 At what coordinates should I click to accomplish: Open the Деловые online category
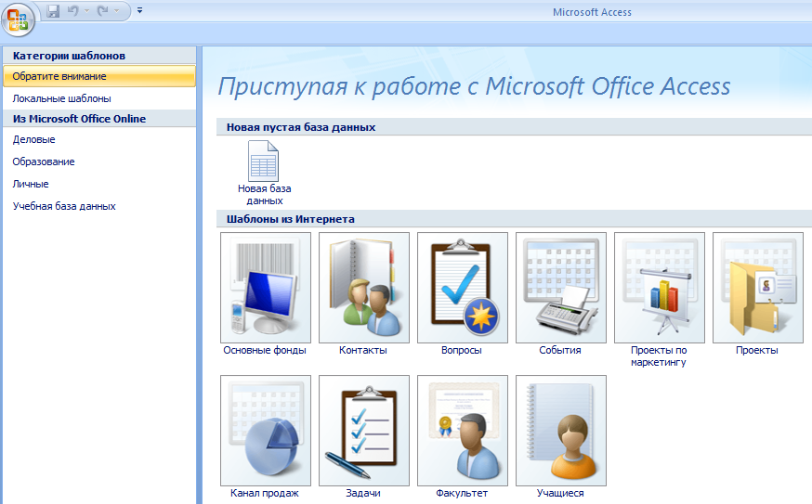click(x=98, y=139)
